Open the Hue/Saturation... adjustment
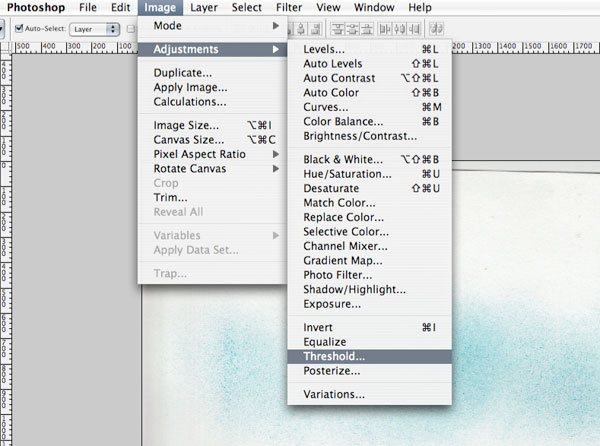The height and width of the screenshot is (446, 600). click(x=370, y=174)
